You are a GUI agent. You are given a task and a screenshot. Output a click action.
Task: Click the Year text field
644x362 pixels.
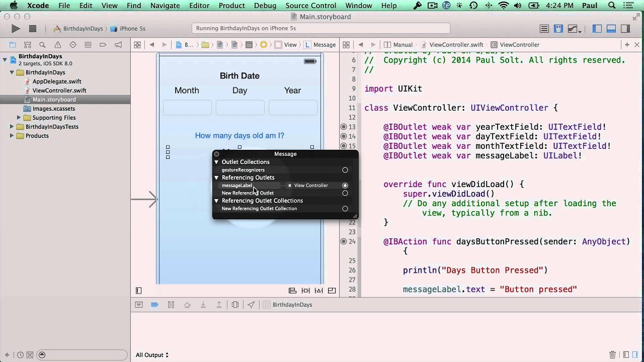pos(293,108)
